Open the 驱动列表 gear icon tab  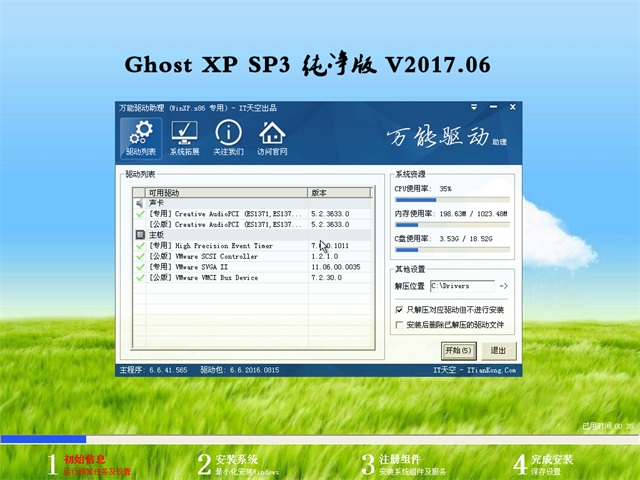(141, 138)
